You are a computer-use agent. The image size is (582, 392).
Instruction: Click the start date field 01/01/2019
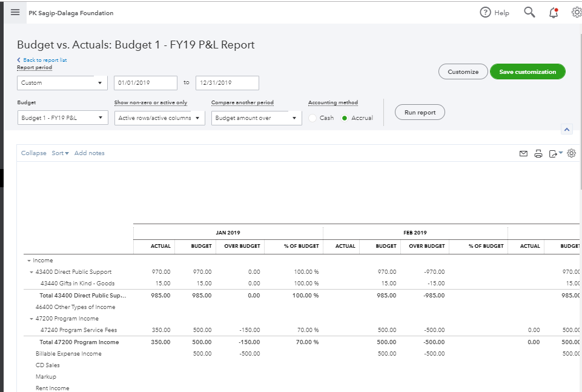click(x=145, y=83)
